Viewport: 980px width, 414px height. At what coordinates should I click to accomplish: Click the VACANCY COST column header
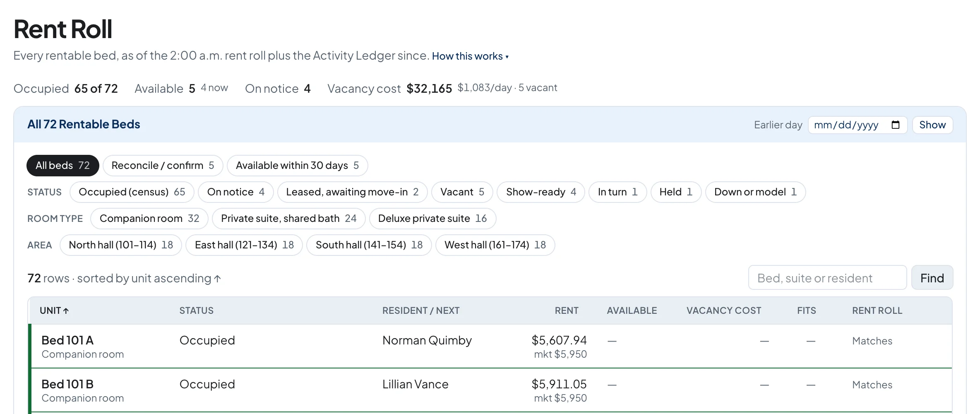click(724, 310)
